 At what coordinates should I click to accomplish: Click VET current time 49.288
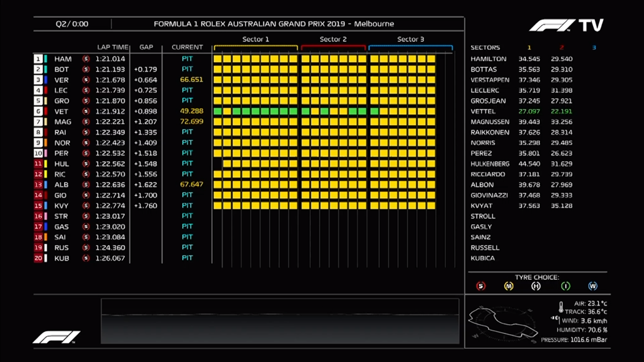click(x=191, y=111)
